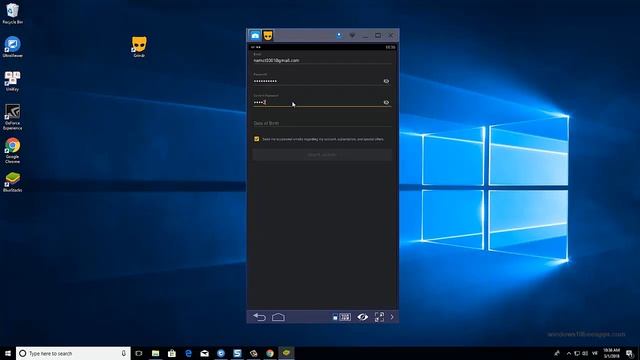
Task: Show the Password field contents via eye icon
Action: coord(386,81)
